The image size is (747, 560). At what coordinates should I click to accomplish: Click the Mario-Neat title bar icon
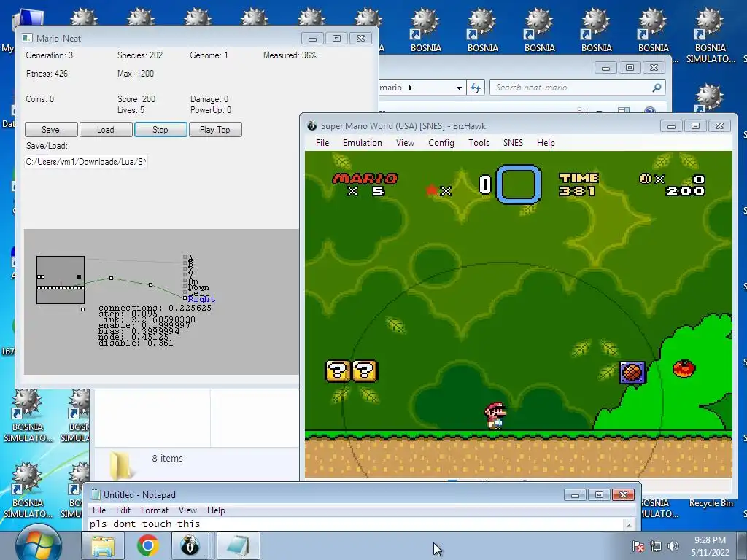(x=27, y=38)
